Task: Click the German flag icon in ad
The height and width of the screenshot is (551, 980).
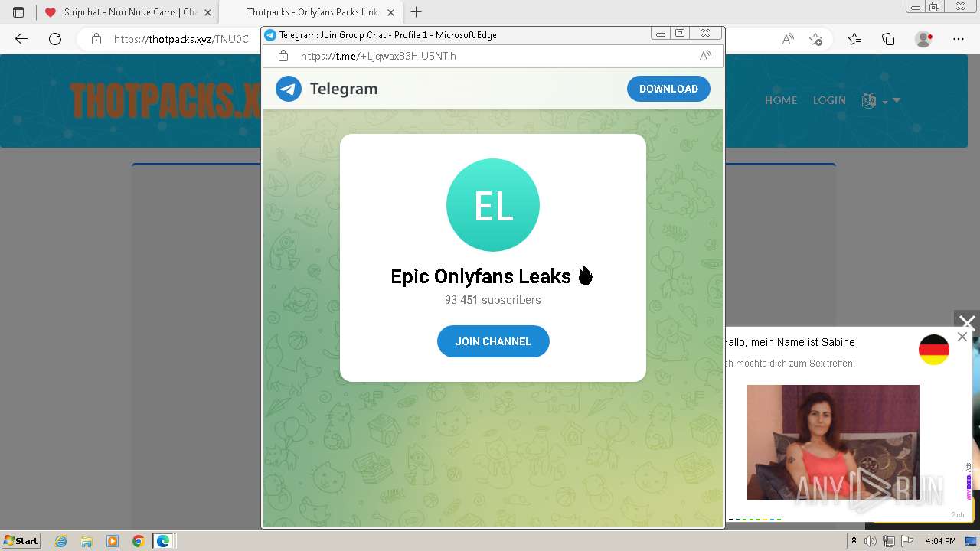Action: 934,350
